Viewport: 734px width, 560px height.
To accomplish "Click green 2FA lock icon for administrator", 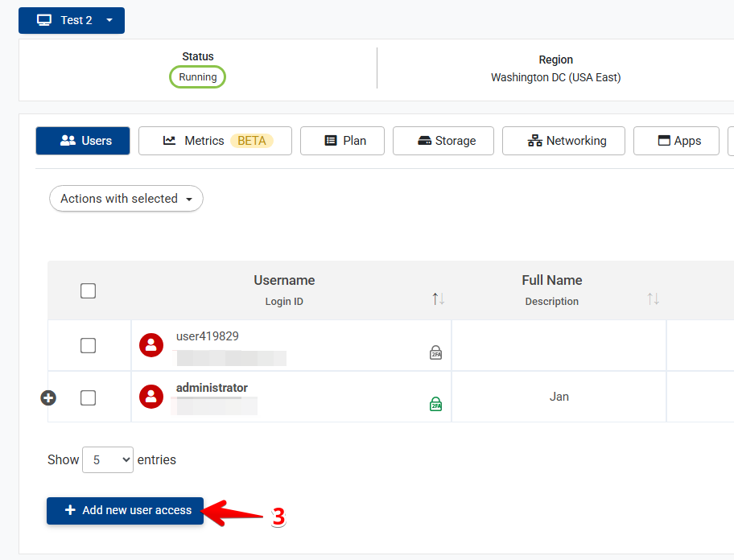I will 436,404.
